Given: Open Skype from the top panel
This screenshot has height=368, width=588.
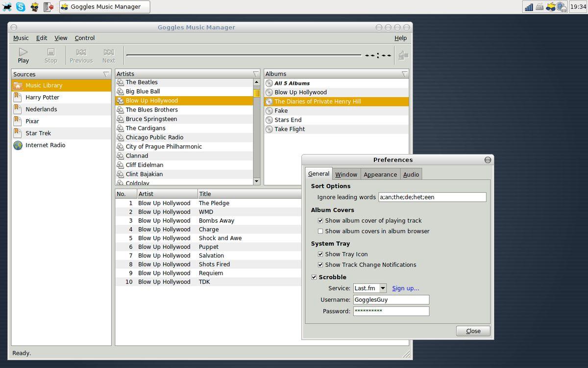Looking at the screenshot, I should pyautogui.click(x=20, y=7).
